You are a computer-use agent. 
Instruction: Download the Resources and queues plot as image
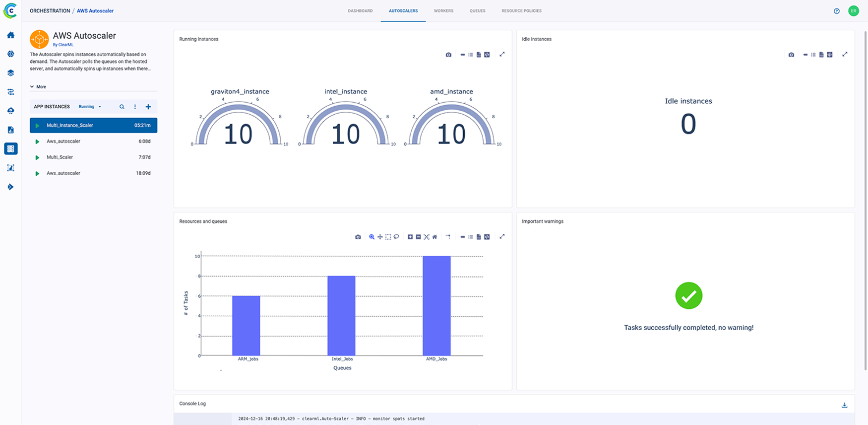pyautogui.click(x=358, y=237)
